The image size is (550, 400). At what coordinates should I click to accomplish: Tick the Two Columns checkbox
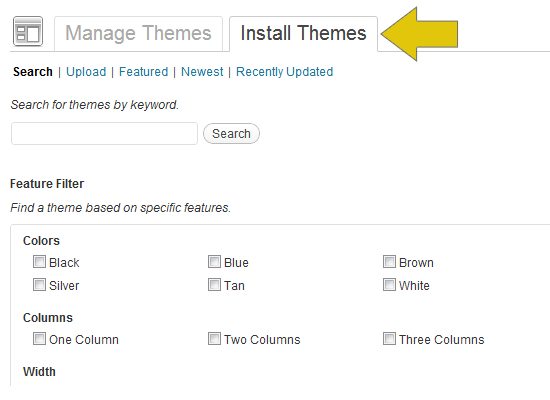tap(214, 339)
